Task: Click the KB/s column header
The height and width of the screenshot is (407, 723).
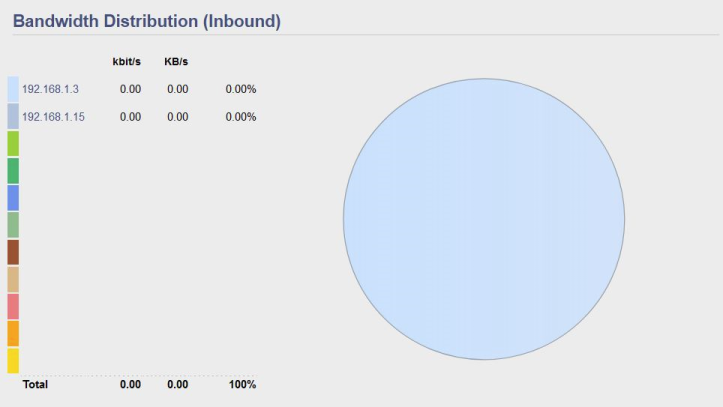Action: 176,61
